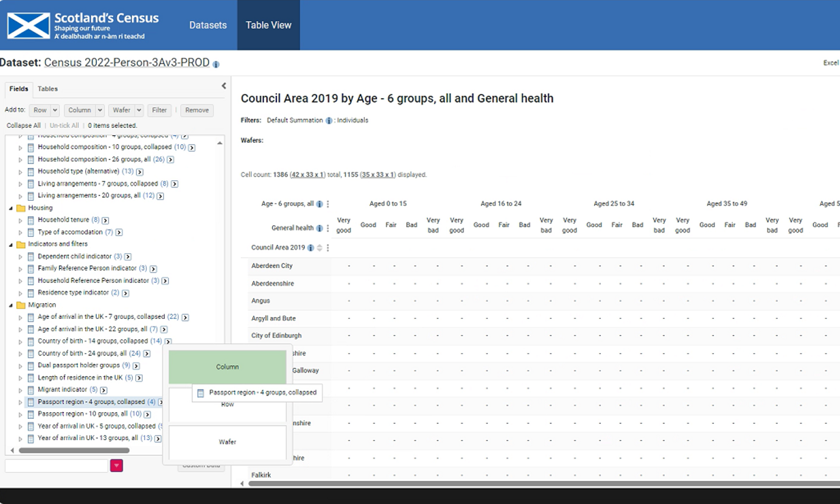Viewport: 840px width, 504px height.
Task: Click the Collapse All link
Action: pyautogui.click(x=24, y=125)
